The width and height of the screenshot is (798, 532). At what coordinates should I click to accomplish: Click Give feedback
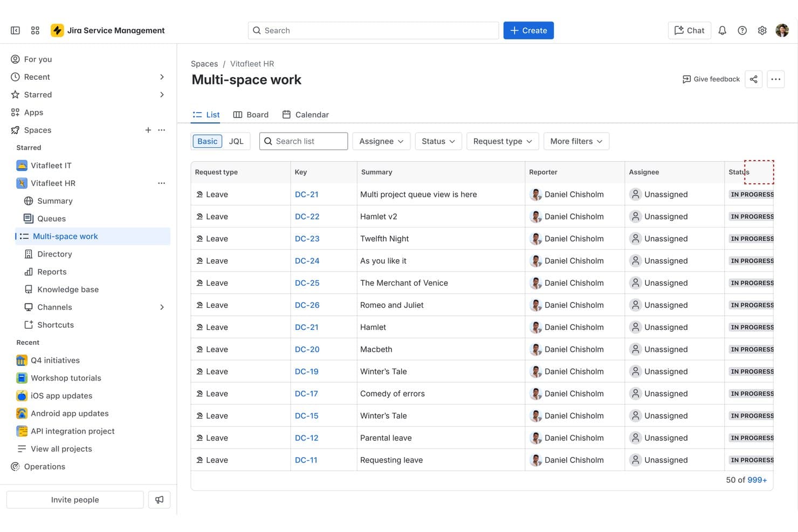click(711, 79)
